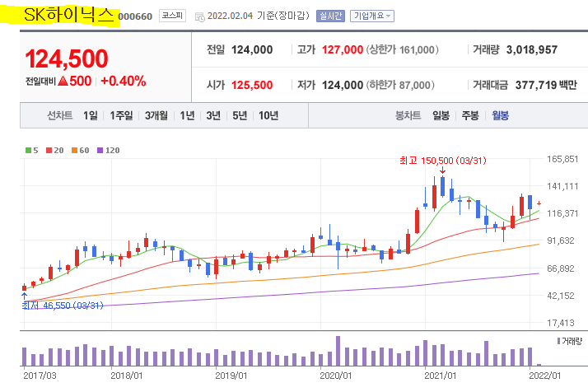
Task: Click the red up triangle beside 500
Action: point(63,81)
